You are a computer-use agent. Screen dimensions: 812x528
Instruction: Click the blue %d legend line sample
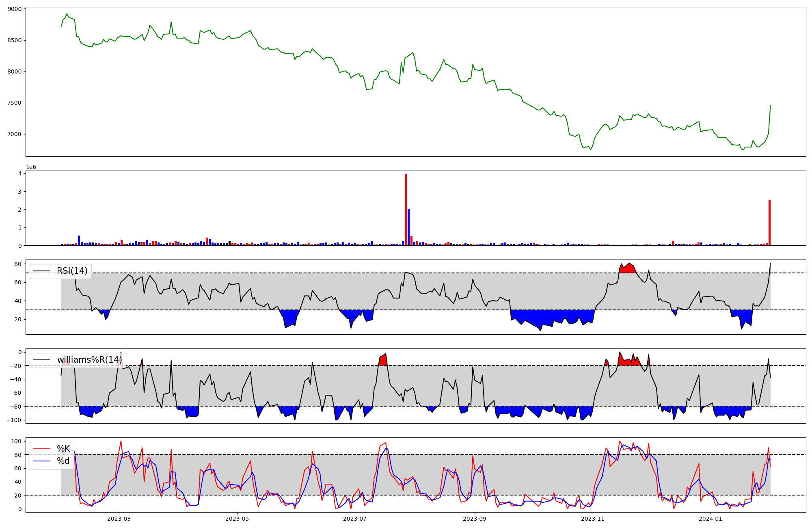pos(42,461)
